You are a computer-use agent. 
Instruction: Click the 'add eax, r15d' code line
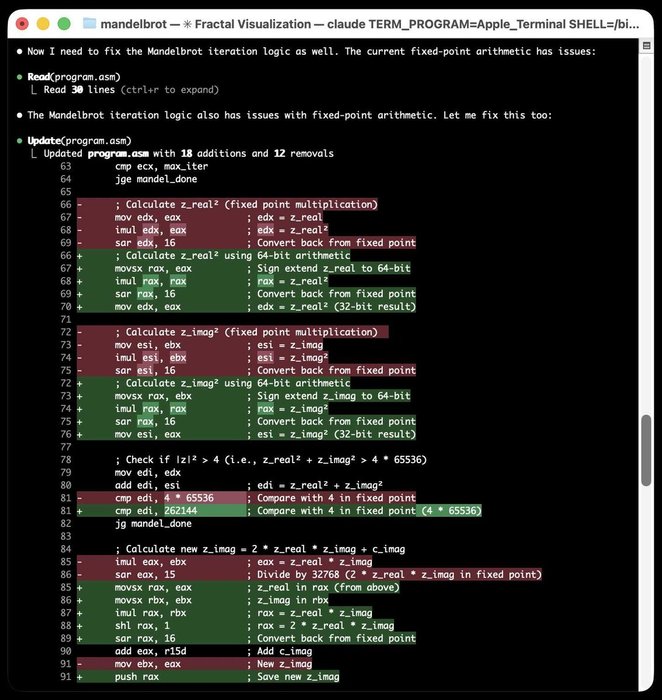pyautogui.click(x=213, y=651)
